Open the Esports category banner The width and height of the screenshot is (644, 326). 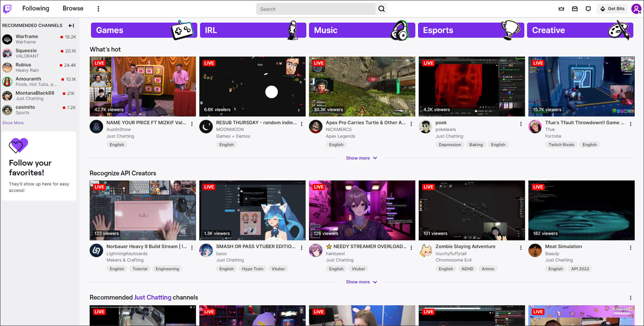(471, 30)
